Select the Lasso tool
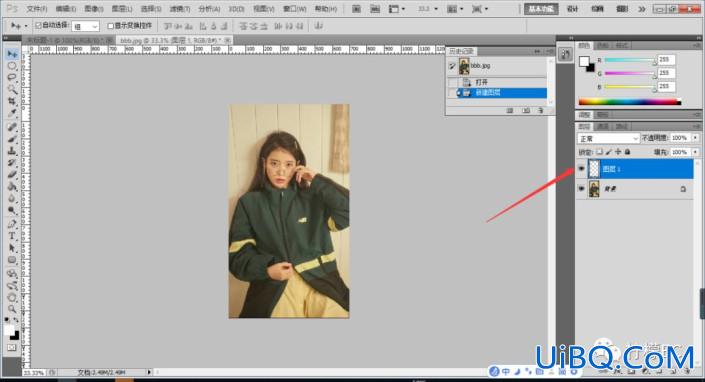 12,78
